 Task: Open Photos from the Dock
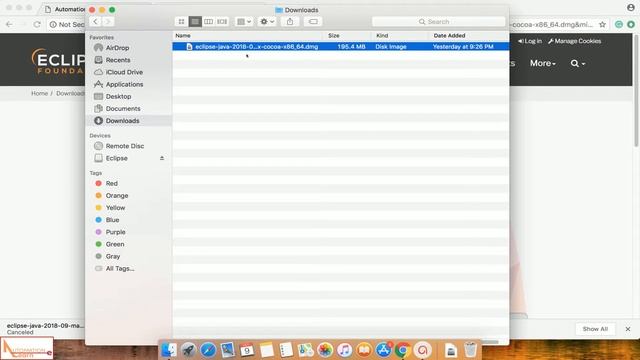(325, 350)
